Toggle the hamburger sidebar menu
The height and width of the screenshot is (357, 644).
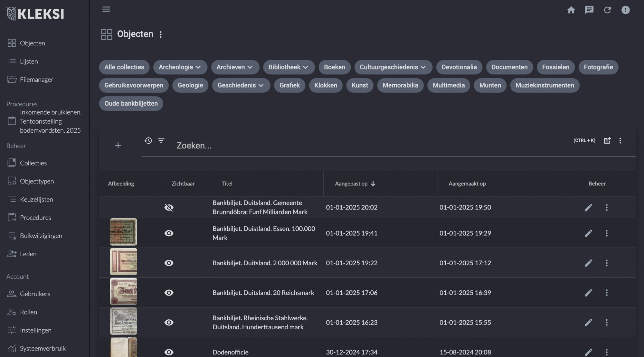[106, 9]
